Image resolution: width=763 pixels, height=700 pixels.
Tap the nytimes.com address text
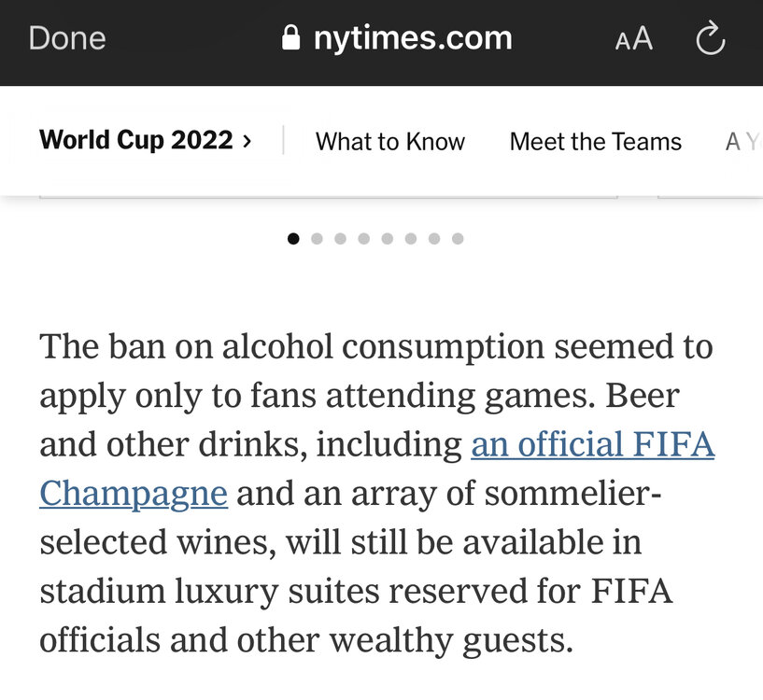412,38
